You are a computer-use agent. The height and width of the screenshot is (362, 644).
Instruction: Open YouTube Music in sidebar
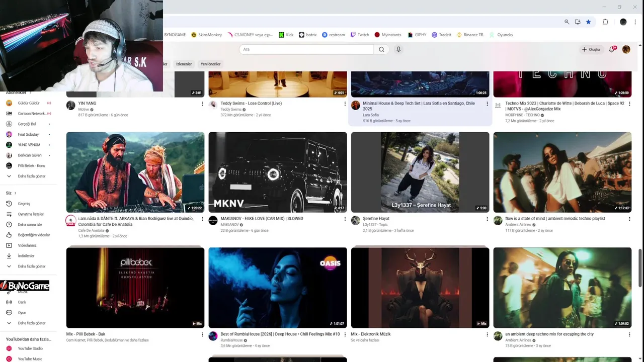point(30,359)
